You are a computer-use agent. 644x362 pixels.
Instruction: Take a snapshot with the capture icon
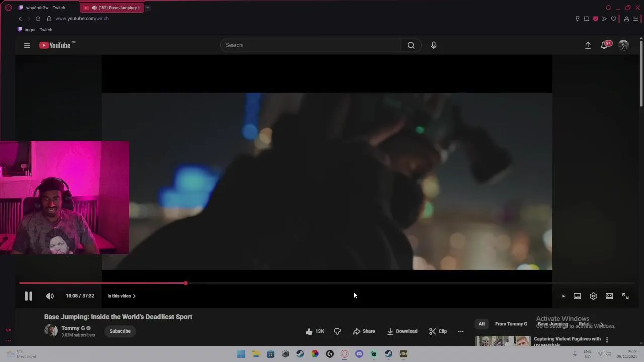tap(586, 19)
